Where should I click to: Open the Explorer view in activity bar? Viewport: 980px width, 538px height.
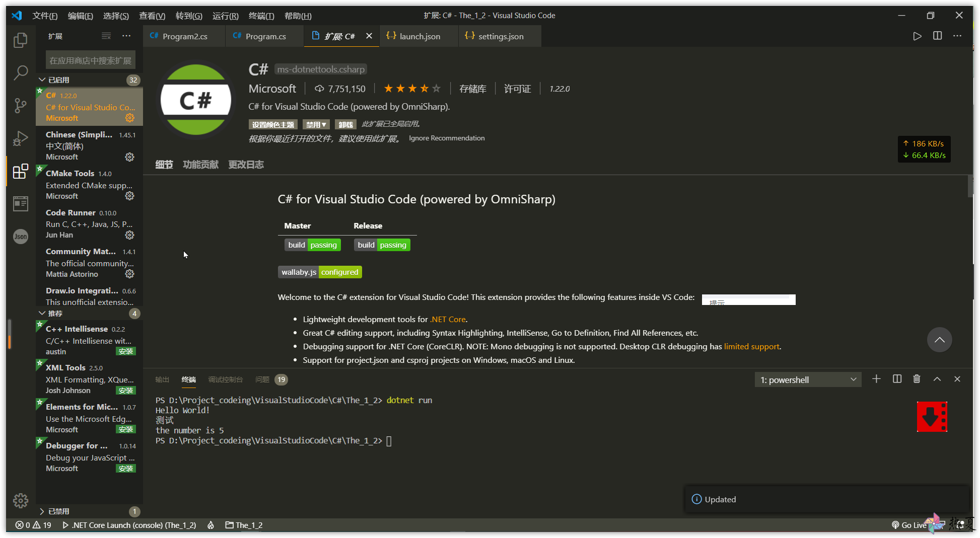click(x=20, y=40)
